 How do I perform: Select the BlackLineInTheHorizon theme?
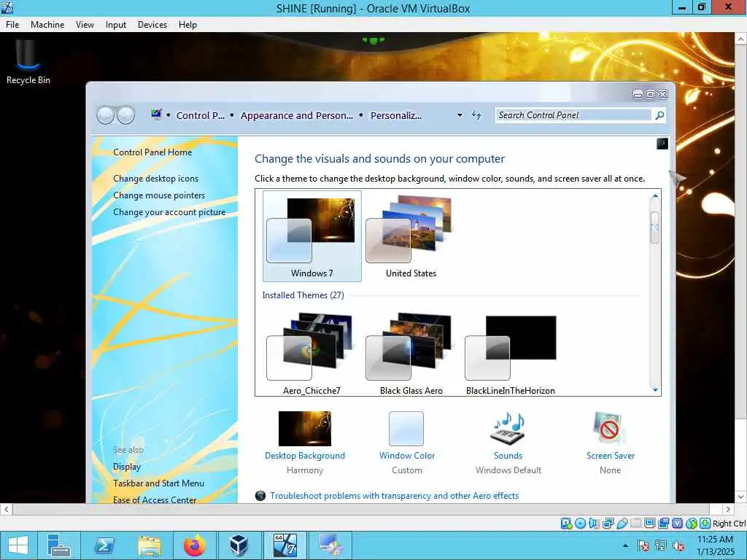point(510,354)
